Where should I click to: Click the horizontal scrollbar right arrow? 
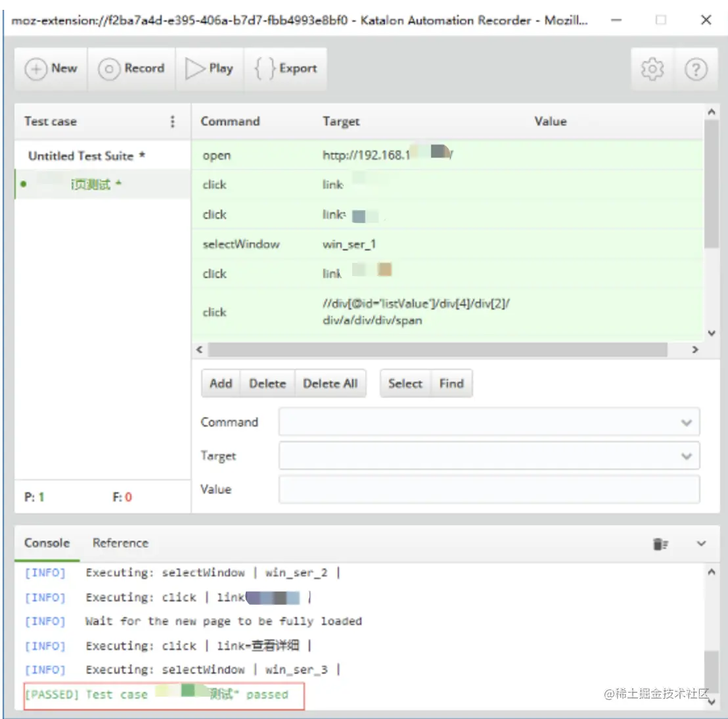pos(694,350)
